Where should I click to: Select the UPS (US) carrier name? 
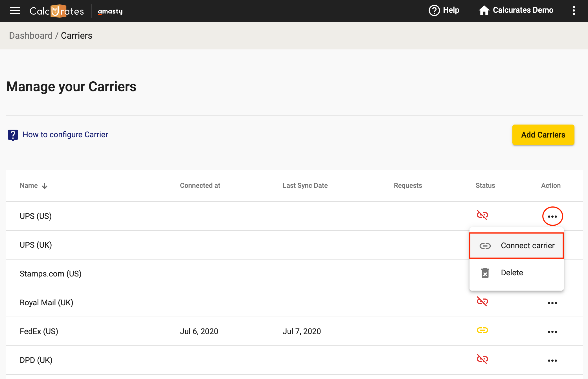[x=36, y=216]
